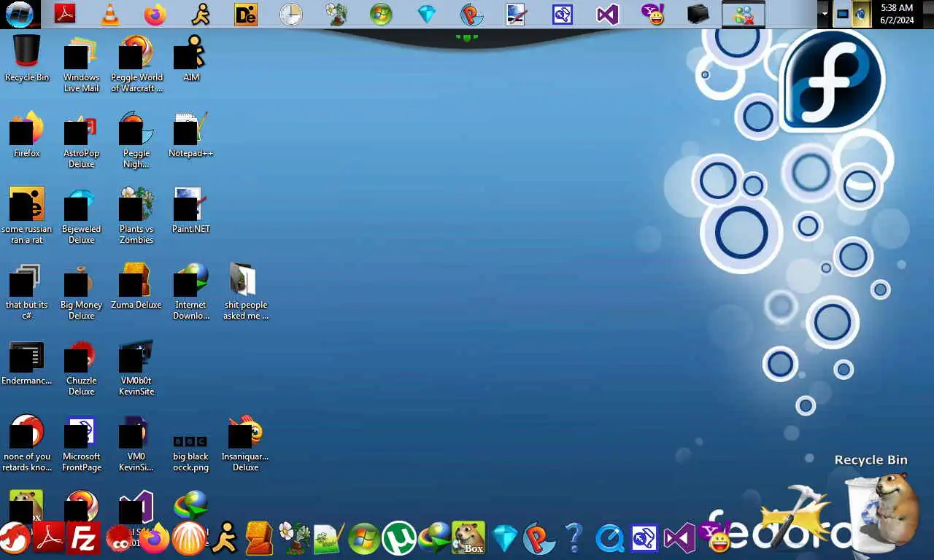Select 'that but its c#' desktop icon
Image resolution: width=934 pixels, height=560 pixels.
tap(27, 292)
